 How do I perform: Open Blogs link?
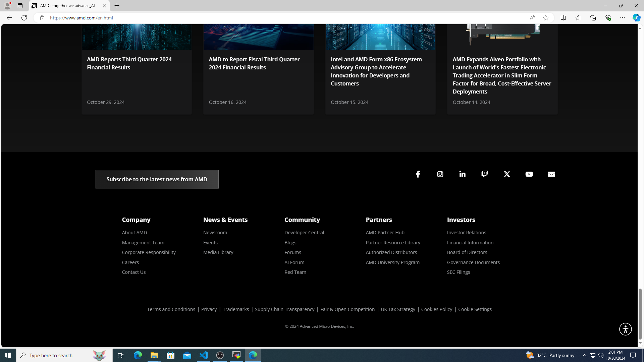tap(290, 243)
